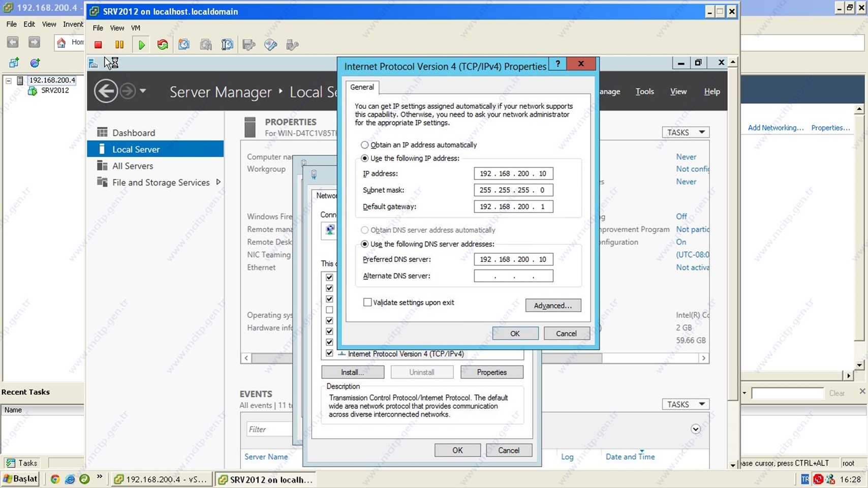868x488 pixels.
Task: Open the Help menu in Server Manager
Action: click(711, 91)
